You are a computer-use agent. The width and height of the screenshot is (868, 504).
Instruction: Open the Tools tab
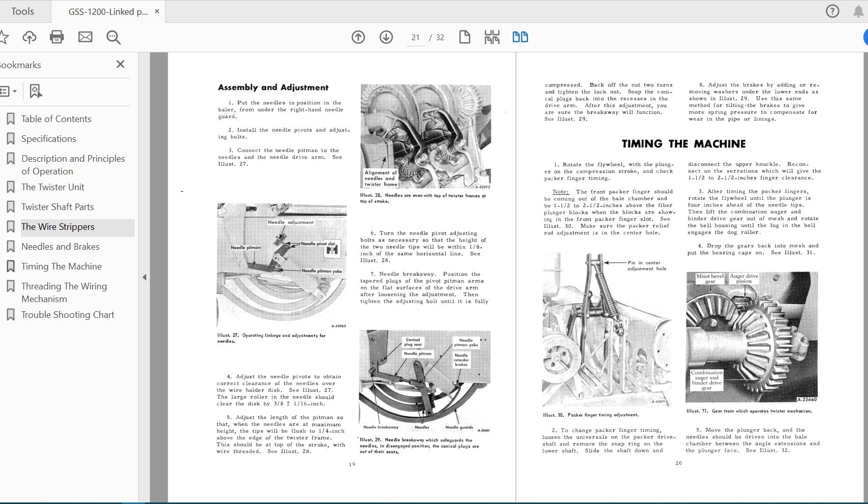pyautogui.click(x=23, y=11)
